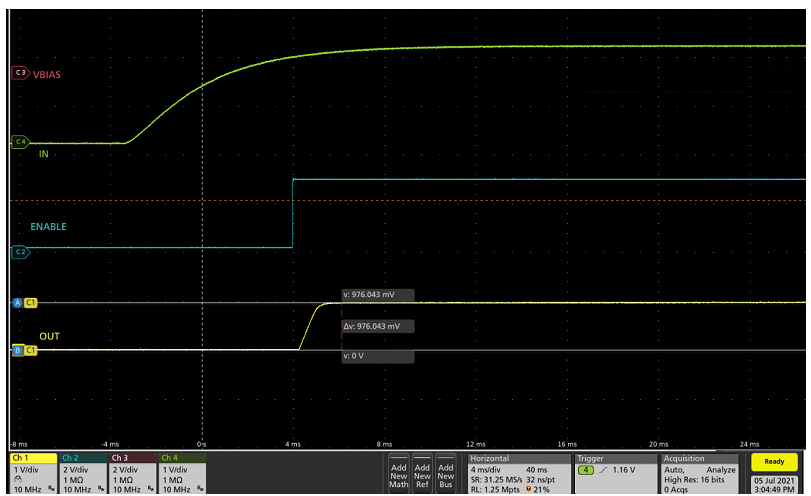811x496 pixels.
Task: Click the 21% trigger position value
Action: tap(541, 489)
